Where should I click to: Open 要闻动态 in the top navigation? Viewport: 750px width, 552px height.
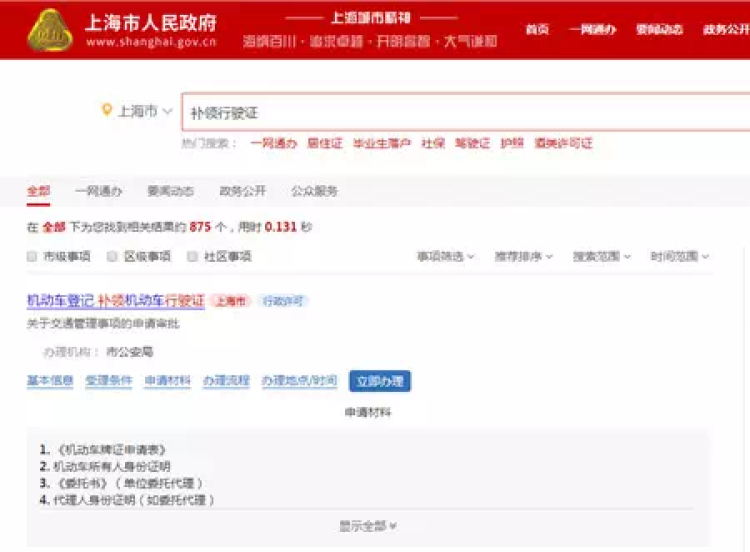659,30
